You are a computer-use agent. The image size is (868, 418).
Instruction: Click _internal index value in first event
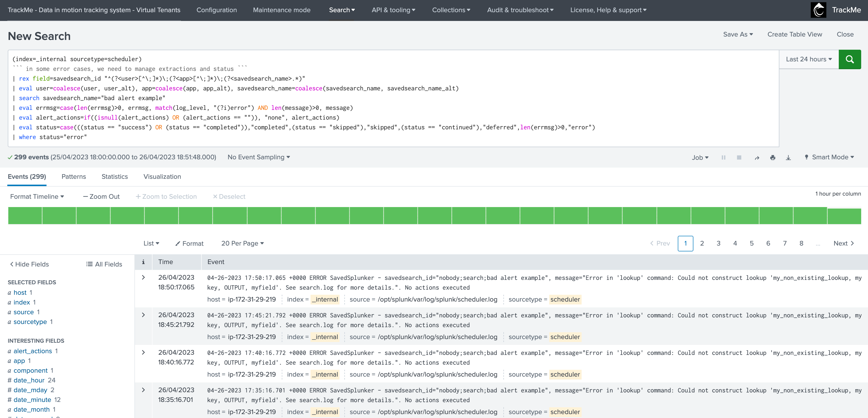click(x=325, y=300)
